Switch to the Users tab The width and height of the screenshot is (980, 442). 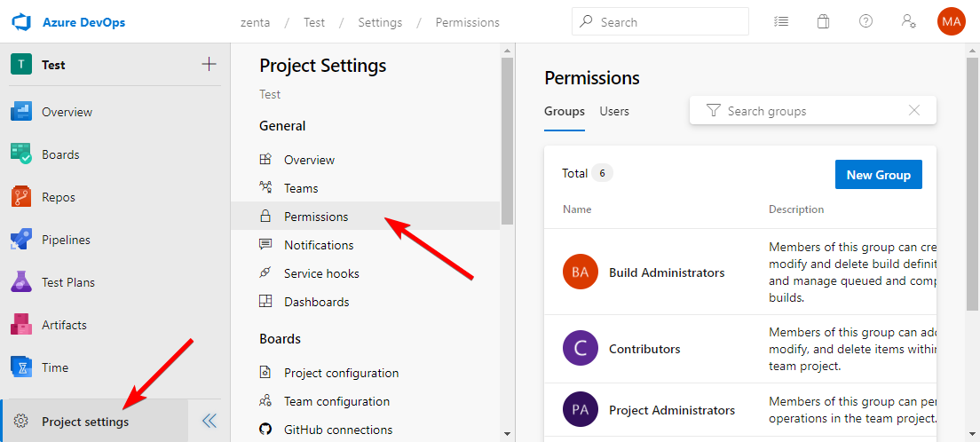(x=614, y=111)
